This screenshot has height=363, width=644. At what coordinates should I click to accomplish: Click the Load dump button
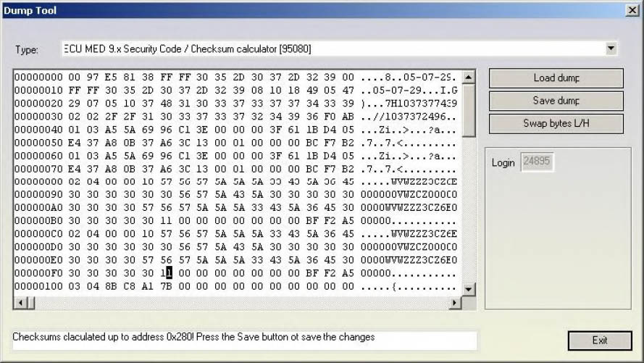coord(556,78)
